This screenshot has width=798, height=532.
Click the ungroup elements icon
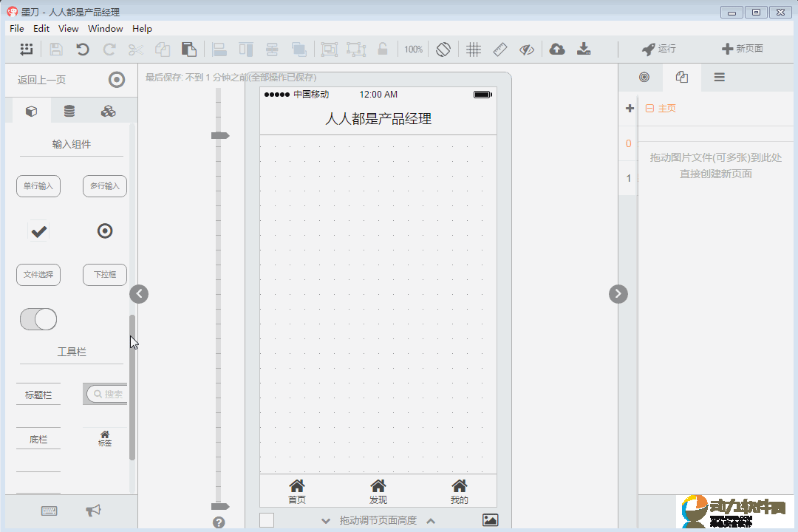(x=356, y=50)
